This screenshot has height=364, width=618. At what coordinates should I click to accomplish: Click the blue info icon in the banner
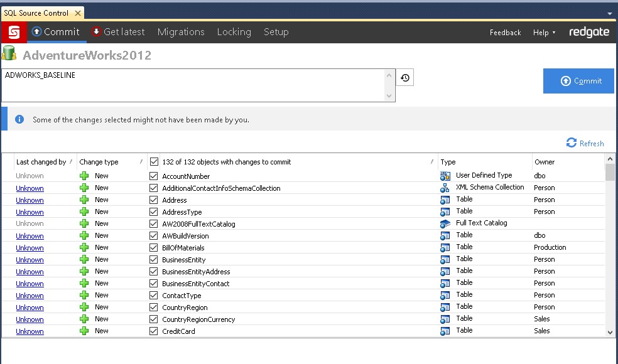click(19, 119)
